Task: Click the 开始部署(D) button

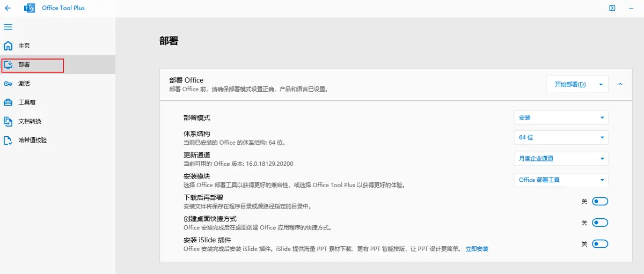Action: (x=570, y=84)
